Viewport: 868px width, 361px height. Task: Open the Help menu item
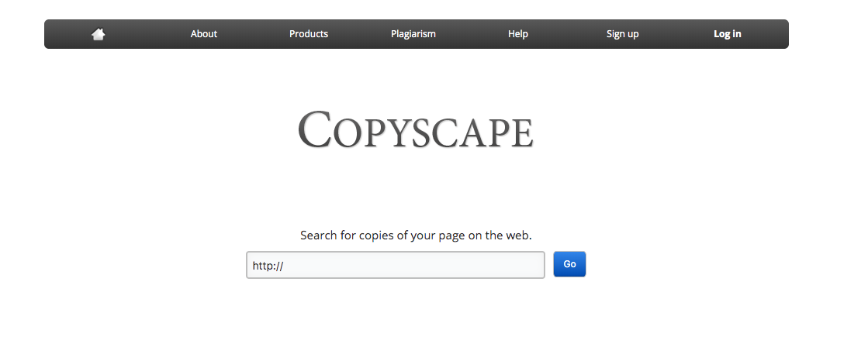(517, 34)
